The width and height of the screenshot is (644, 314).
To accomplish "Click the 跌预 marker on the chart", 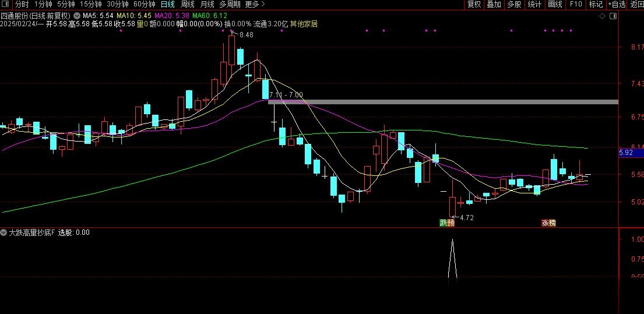I will pyautogui.click(x=446, y=223).
